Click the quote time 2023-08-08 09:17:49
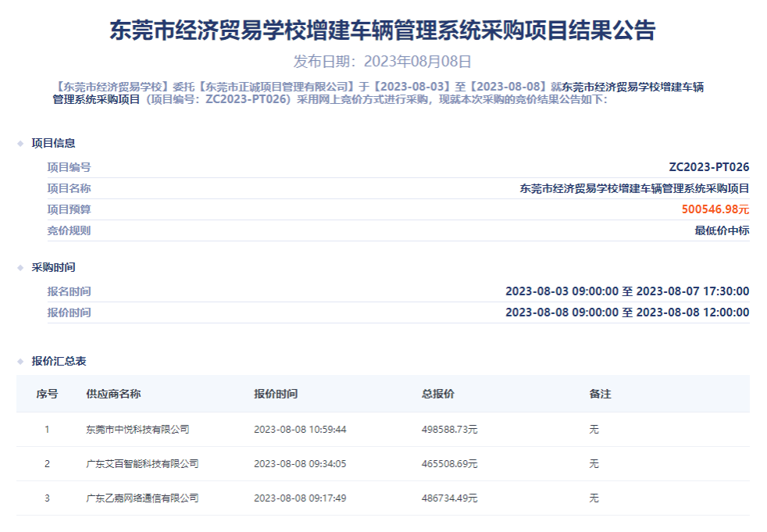Image resolution: width=767 pixels, height=532 pixels. [300, 498]
